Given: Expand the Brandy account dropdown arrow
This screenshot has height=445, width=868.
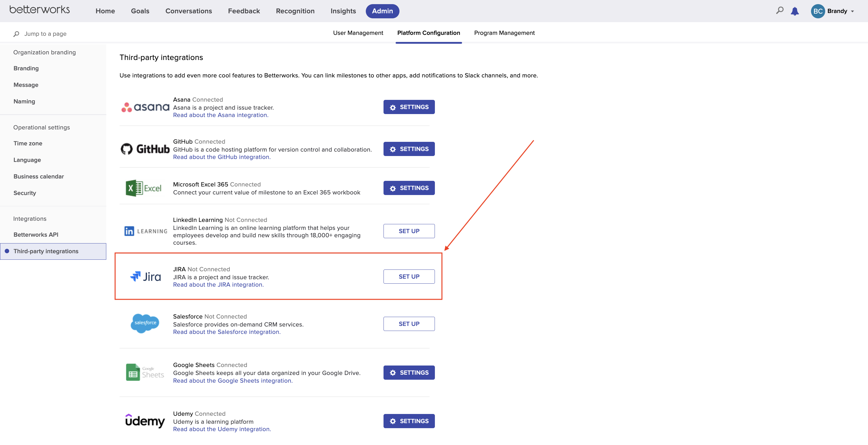Looking at the screenshot, I should point(853,12).
